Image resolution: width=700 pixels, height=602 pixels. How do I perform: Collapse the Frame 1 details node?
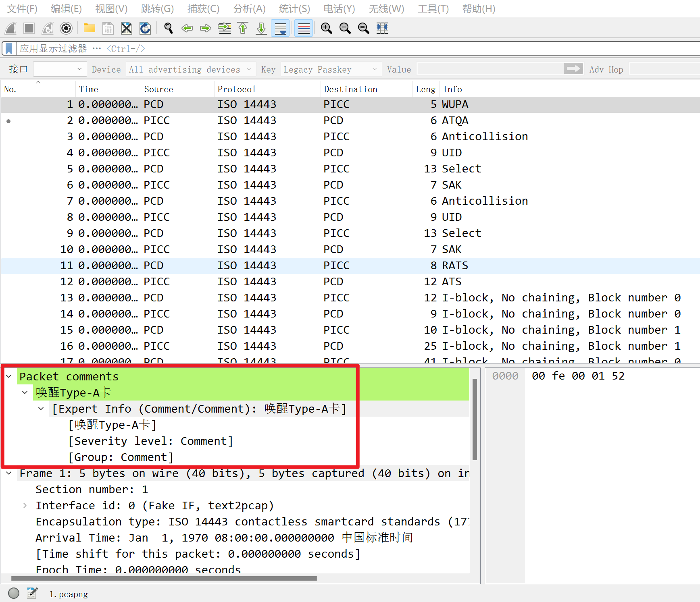click(9, 473)
